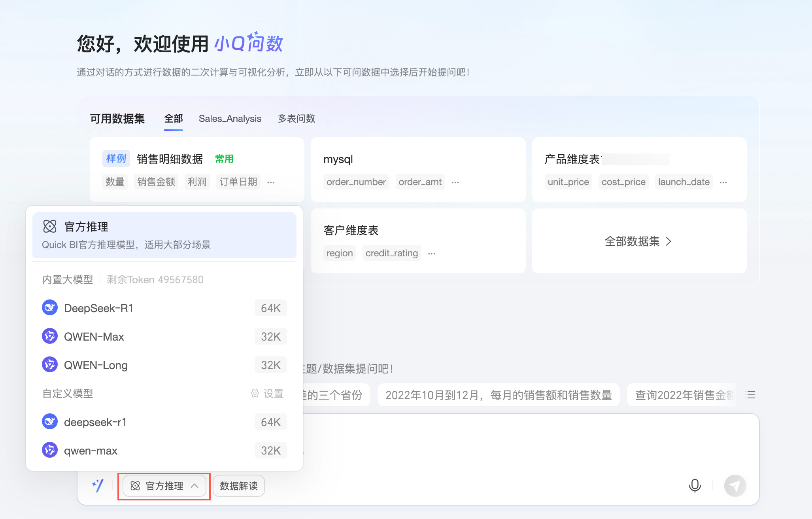This screenshot has height=519, width=812.
Task: Click the DeepSeek-R1 whale icon
Action: (50, 308)
